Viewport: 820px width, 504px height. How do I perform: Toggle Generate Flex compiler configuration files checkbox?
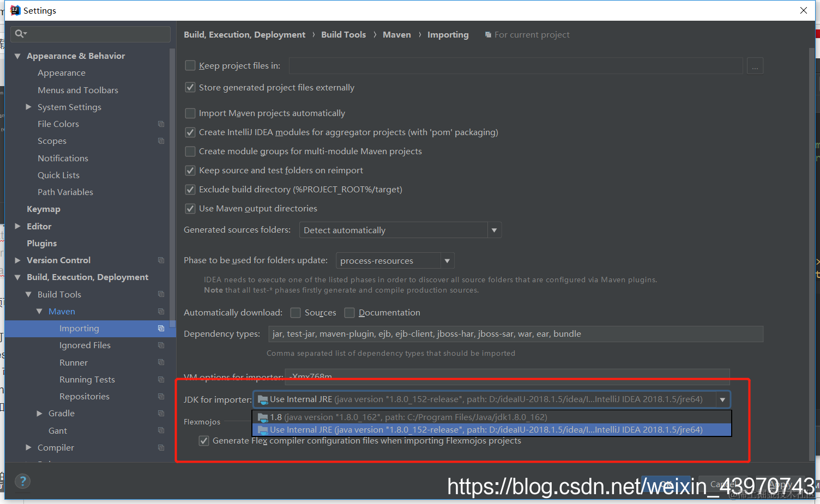pos(204,440)
